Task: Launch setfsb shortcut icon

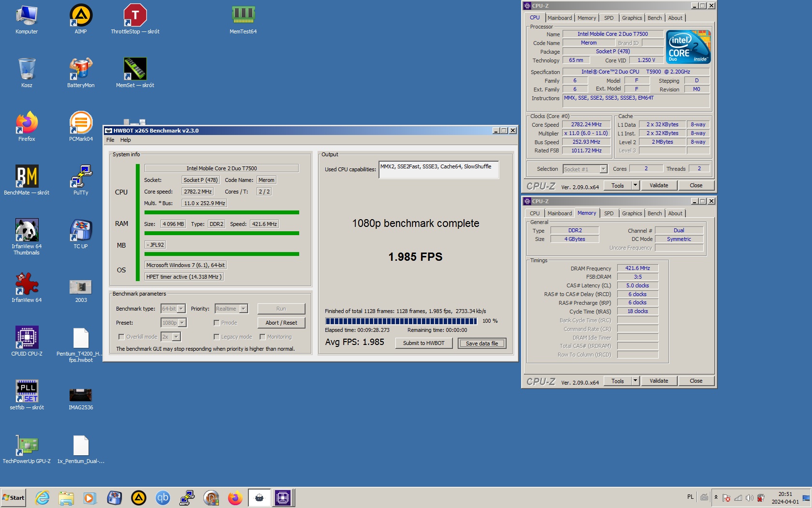Action: click(27, 395)
